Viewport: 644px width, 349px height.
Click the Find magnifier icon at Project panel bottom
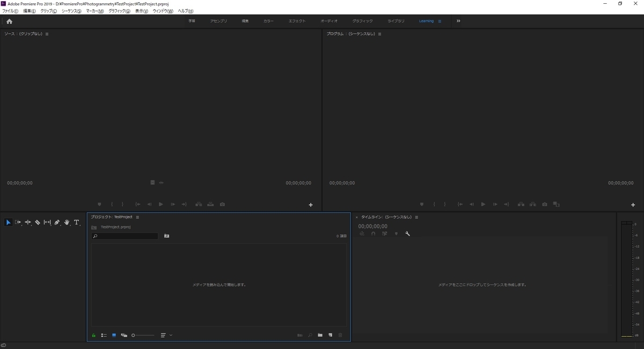(x=310, y=335)
